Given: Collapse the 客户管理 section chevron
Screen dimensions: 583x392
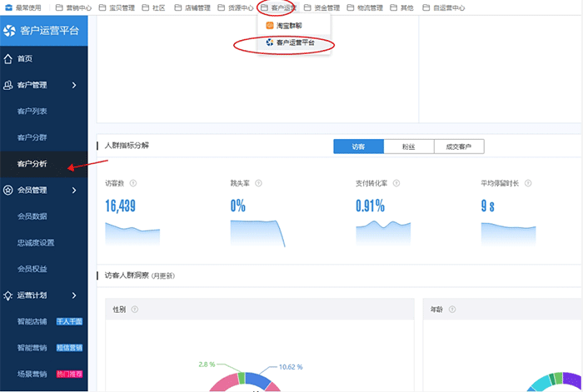Looking at the screenshot, I should (x=74, y=85).
